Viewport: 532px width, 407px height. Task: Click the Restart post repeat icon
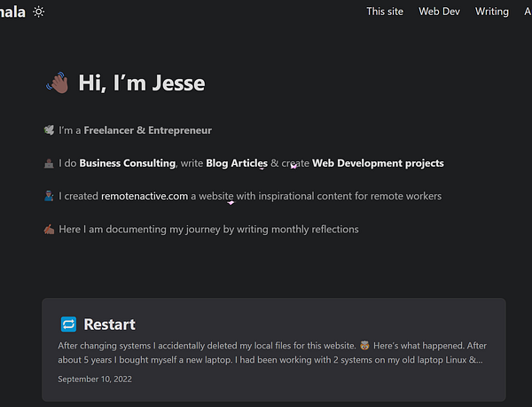pos(68,325)
